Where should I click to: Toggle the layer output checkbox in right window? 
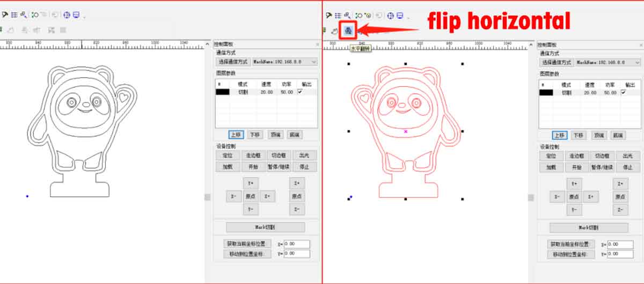623,92
